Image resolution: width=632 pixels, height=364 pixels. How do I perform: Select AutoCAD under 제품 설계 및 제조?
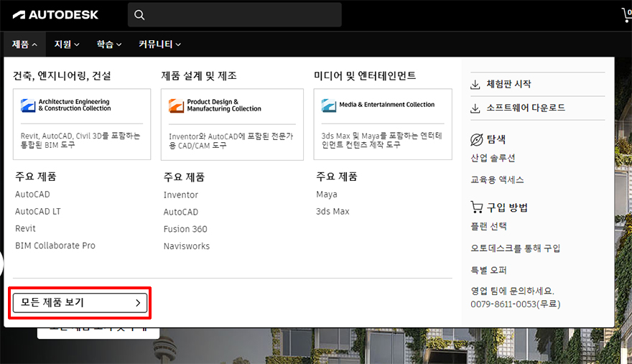[x=181, y=212]
